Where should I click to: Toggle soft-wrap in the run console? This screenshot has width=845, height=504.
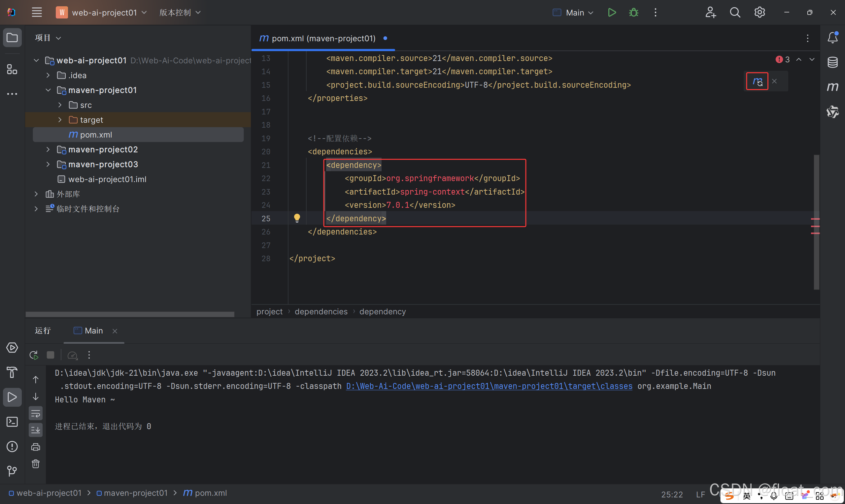coord(35,414)
